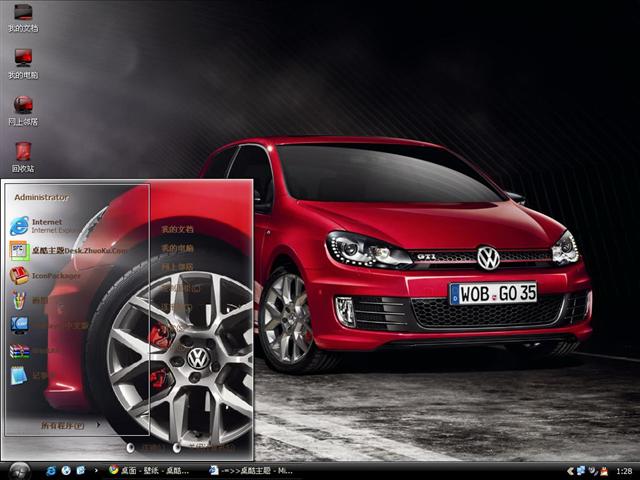
Task: Launch WinRAR stacked-books icon in start menu
Action: coord(33,350)
